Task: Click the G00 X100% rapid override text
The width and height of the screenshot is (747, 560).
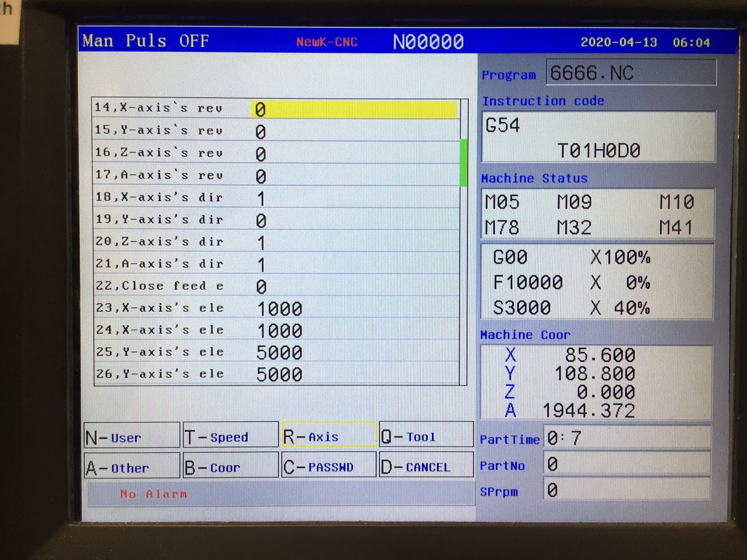Action: point(572,257)
